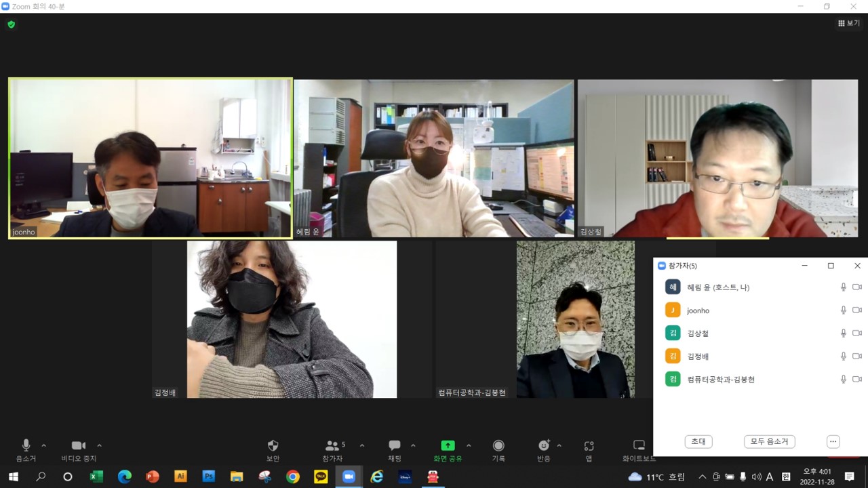This screenshot has height=488, width=868.
Task: Open Disney+ from the taskbar
Action: [x=405, y=476]
